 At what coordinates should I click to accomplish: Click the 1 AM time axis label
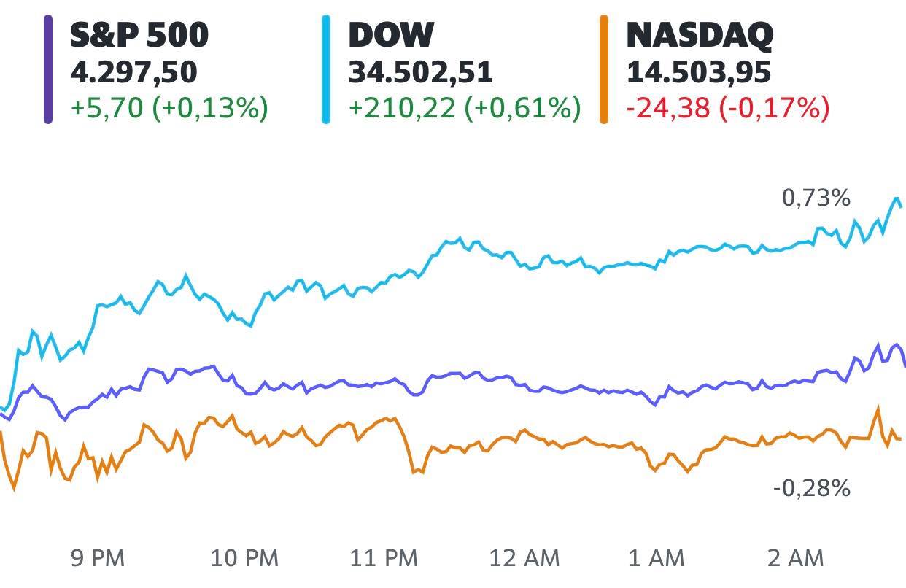pos(657,559)
